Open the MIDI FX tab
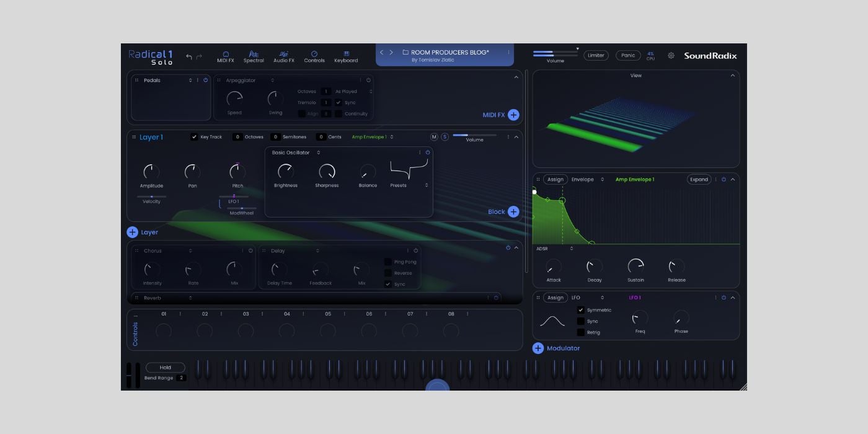The image size is (868, 434). 226,57
